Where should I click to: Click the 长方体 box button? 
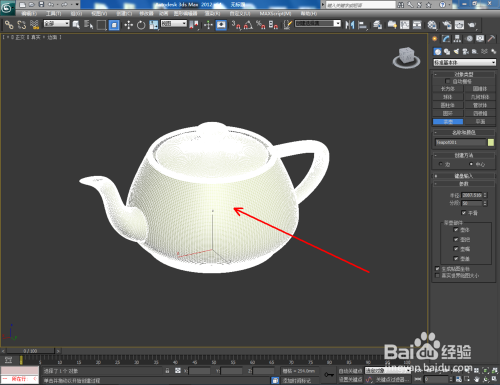pyautogui.click(x=448, y=89)
